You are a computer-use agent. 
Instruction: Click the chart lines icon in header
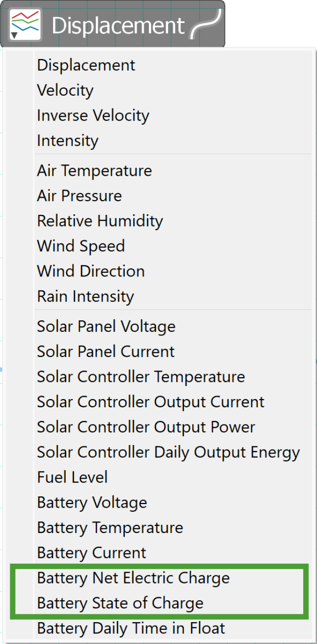[25, 24]
